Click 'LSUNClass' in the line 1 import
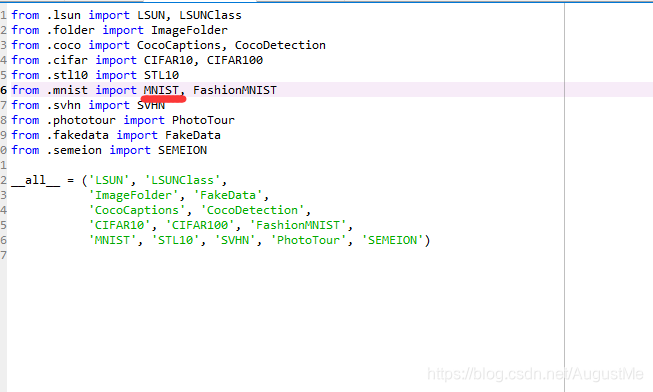This screenshot has height=392, width=653. (x=210, y=15)
